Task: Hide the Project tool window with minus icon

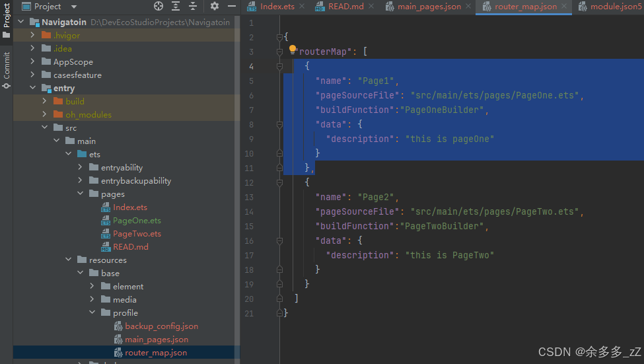Action: click(x=232, y=6)
